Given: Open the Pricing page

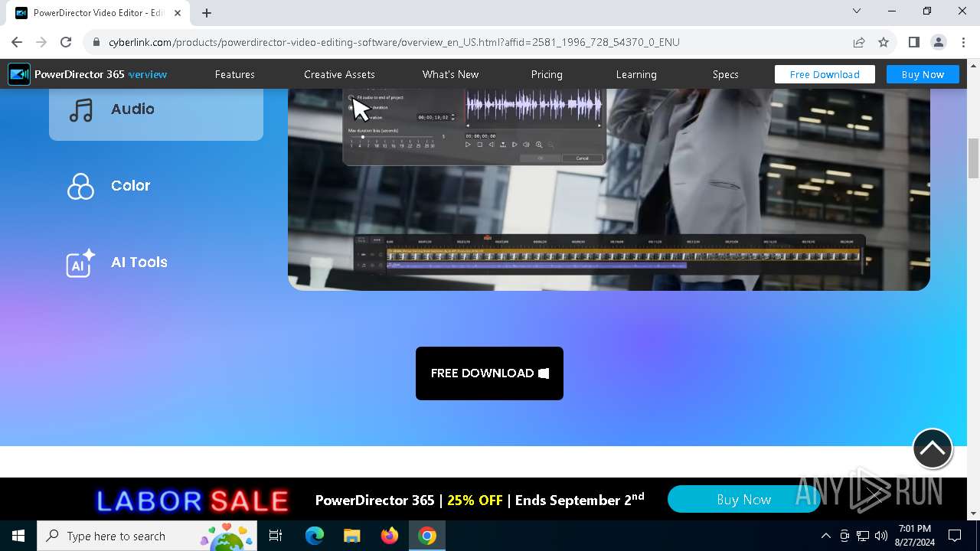Looking at the screenshot, I should click(x=547, y=74).
